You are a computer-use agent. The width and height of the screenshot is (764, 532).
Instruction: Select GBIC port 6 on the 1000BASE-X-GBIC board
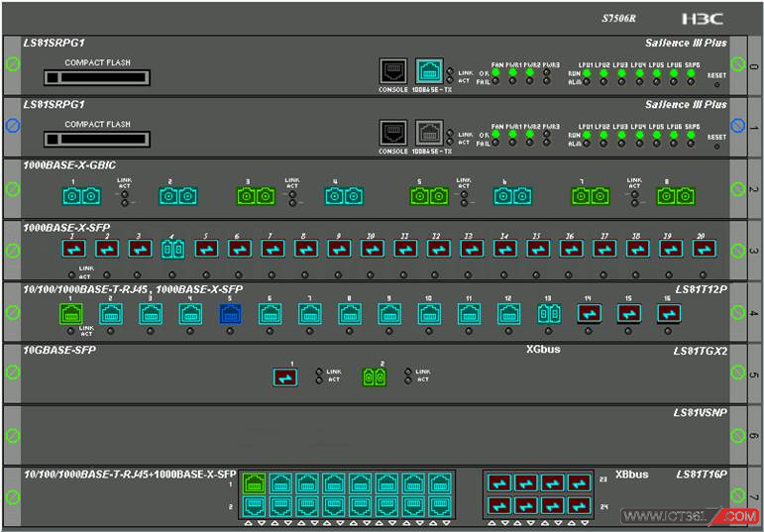513,196
